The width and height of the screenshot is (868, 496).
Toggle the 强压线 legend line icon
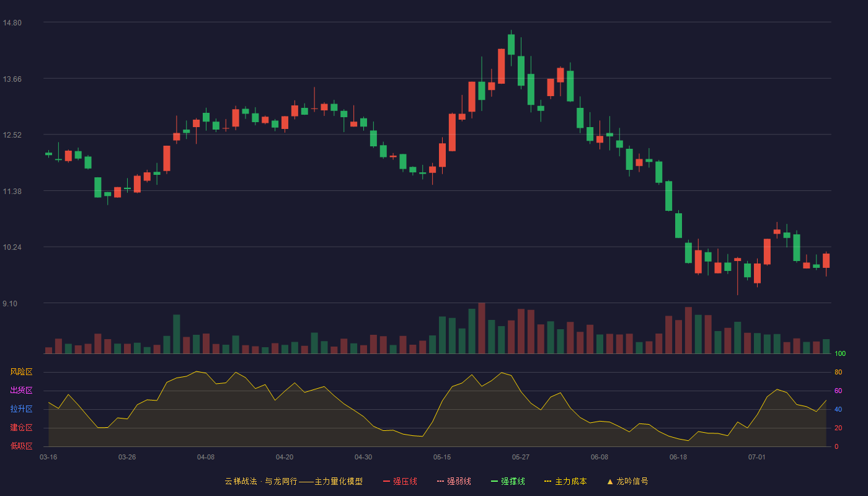[387, 481]
